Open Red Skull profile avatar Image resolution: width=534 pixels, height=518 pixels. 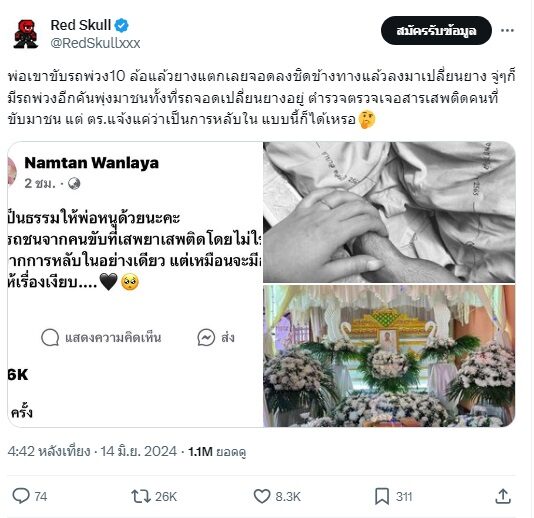point(26,34)
